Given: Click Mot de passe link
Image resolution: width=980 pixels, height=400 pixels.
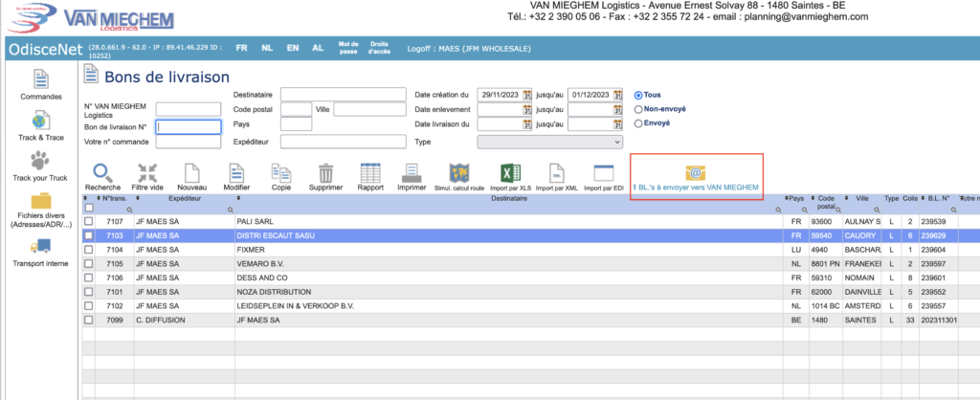Looking at the screenshot, I should [x=349, y=47].
